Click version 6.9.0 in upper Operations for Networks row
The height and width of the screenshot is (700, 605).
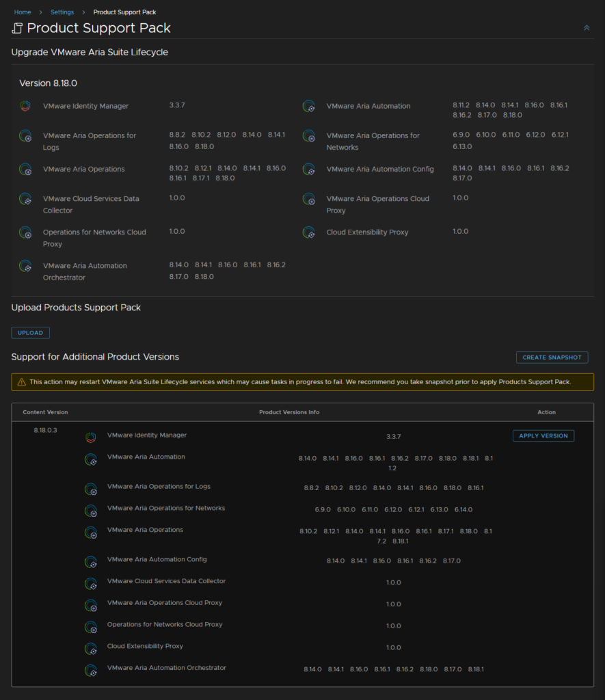[x=461, y=135]
